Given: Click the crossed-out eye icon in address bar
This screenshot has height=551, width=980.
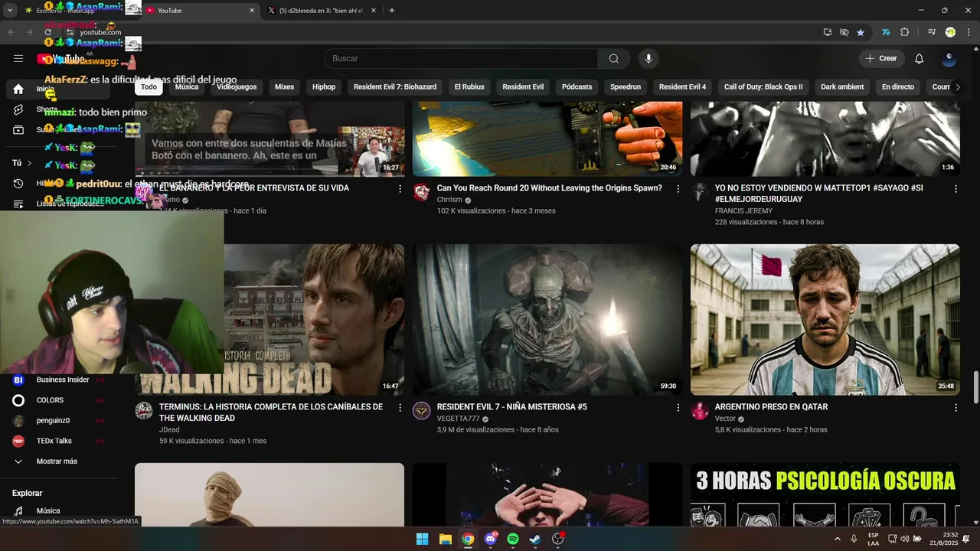Looking at the screenshot, I should point(844,32).
